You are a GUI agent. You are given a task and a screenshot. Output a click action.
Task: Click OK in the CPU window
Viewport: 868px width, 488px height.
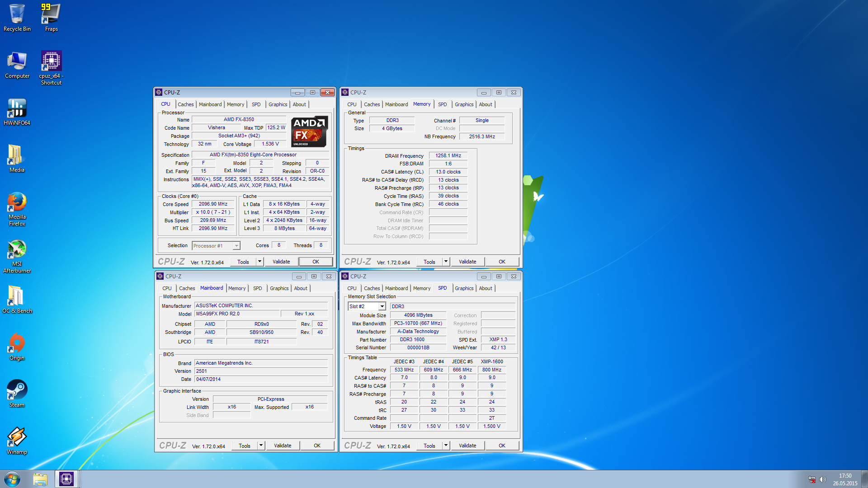(316, 262)
